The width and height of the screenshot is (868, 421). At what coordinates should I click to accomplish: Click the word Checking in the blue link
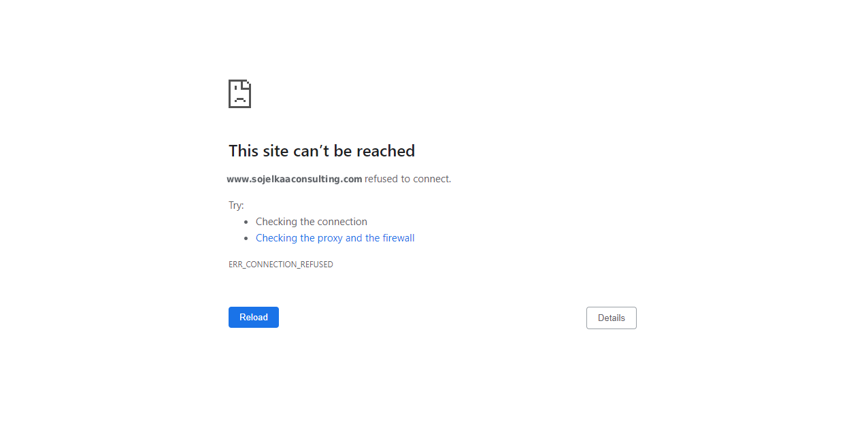pos(276,238)
